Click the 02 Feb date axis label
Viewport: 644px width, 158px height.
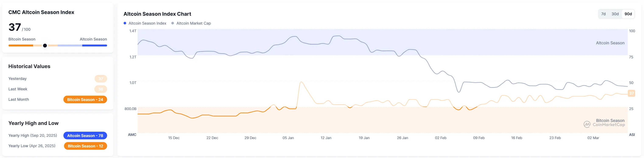click(x=440, y=138)
